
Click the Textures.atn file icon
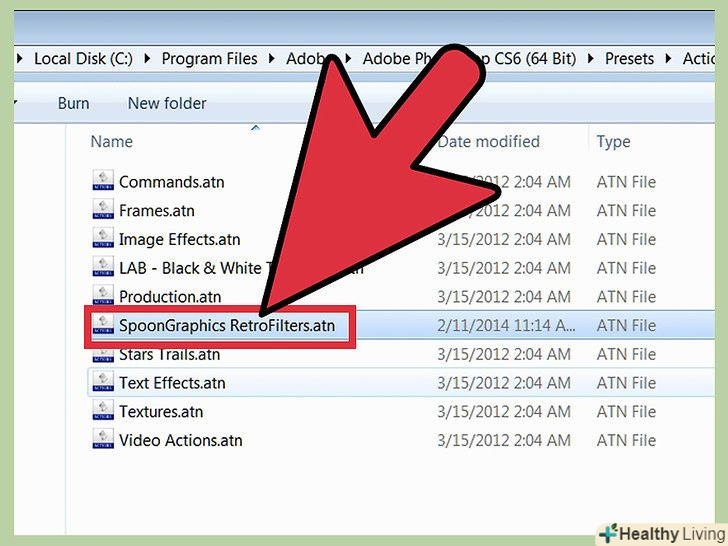pyautogui.click(x=103, y=410)
